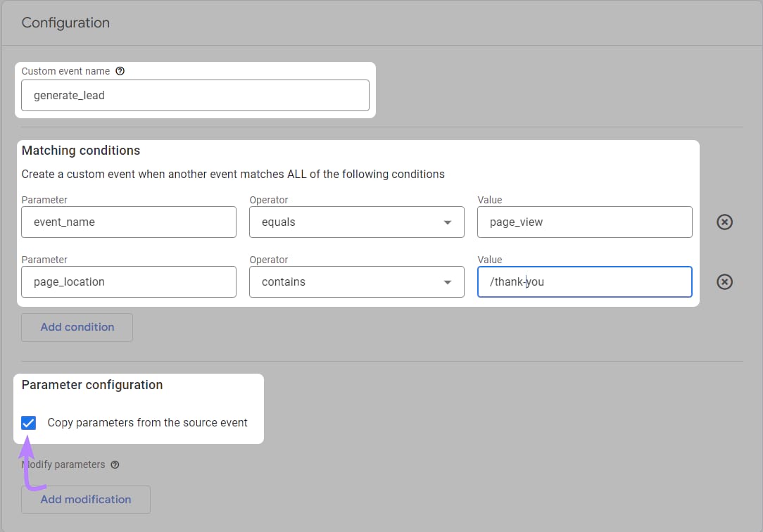Viewport: 763px width, 532px height.
Task: Remove the event_name equals page_view condition
Action: (x=724, y=222)
